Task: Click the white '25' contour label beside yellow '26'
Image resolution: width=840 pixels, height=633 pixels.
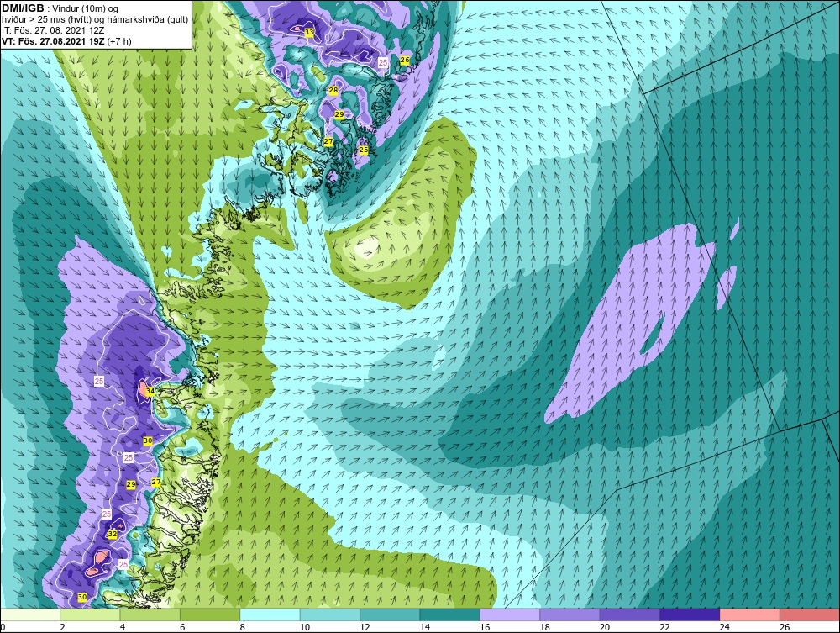Action: point(383,63)
